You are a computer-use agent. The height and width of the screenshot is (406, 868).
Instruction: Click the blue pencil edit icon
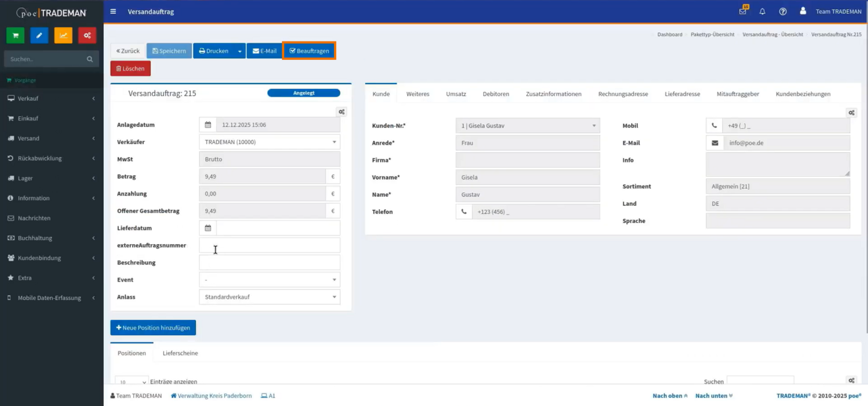pyautogui.click(x=39, y=36)
